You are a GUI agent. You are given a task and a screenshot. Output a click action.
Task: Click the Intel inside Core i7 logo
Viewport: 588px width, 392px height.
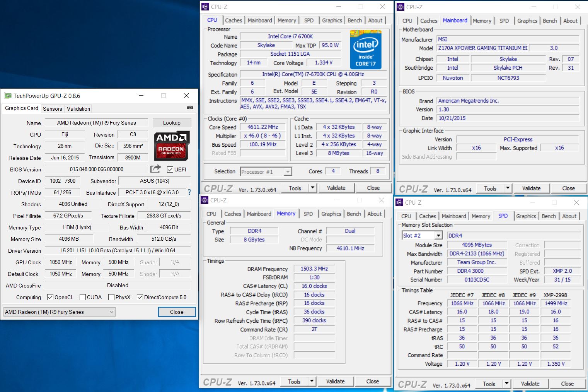pyautogui.click(x=365, y=50)
